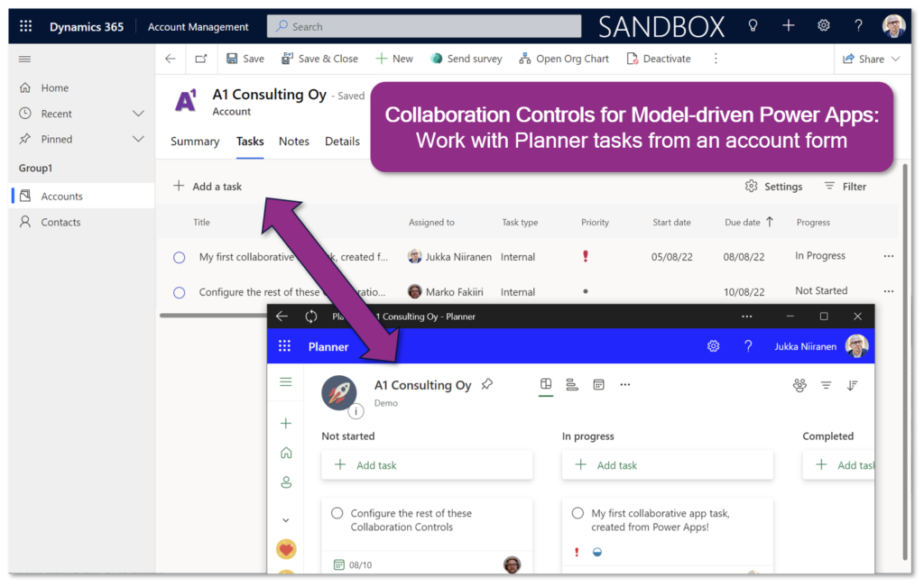Click the lightbulb assistant icon in top bar
This screenshot has height=587, width=924.
[753, 26]
